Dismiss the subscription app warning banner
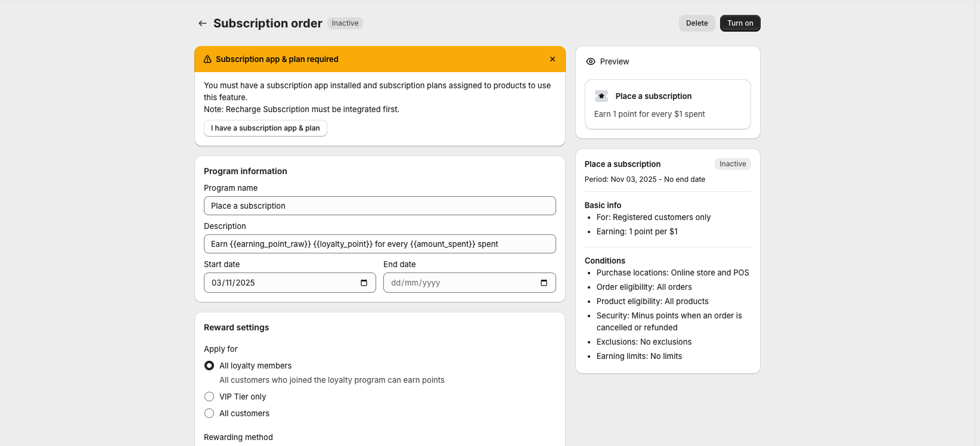The width and height of the screenshot is (980, 446). [x=553, y=59]
